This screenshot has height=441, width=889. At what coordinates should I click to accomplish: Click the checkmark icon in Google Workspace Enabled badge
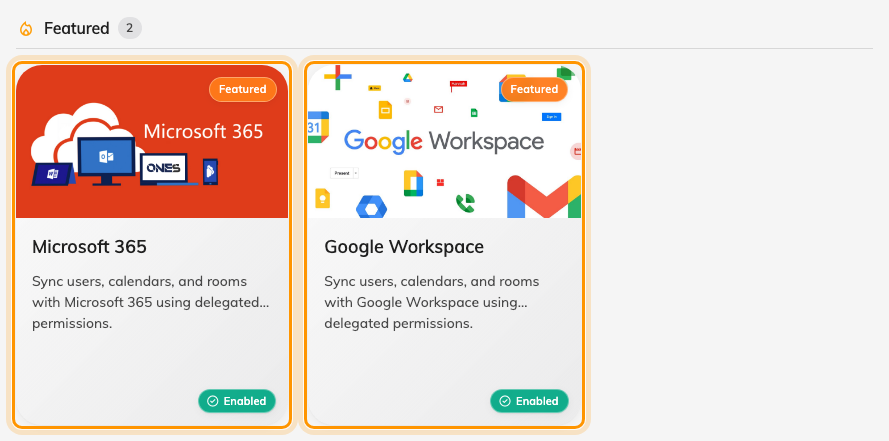[505, 401]
